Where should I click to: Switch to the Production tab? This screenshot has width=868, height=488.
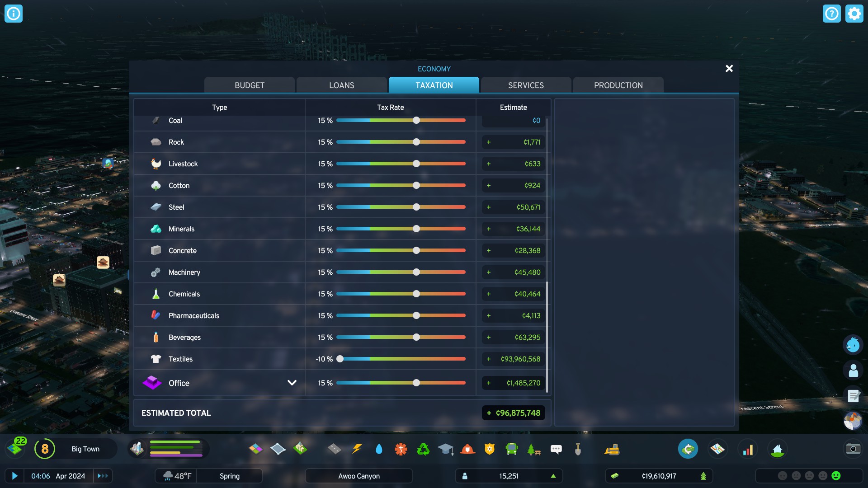618,85
